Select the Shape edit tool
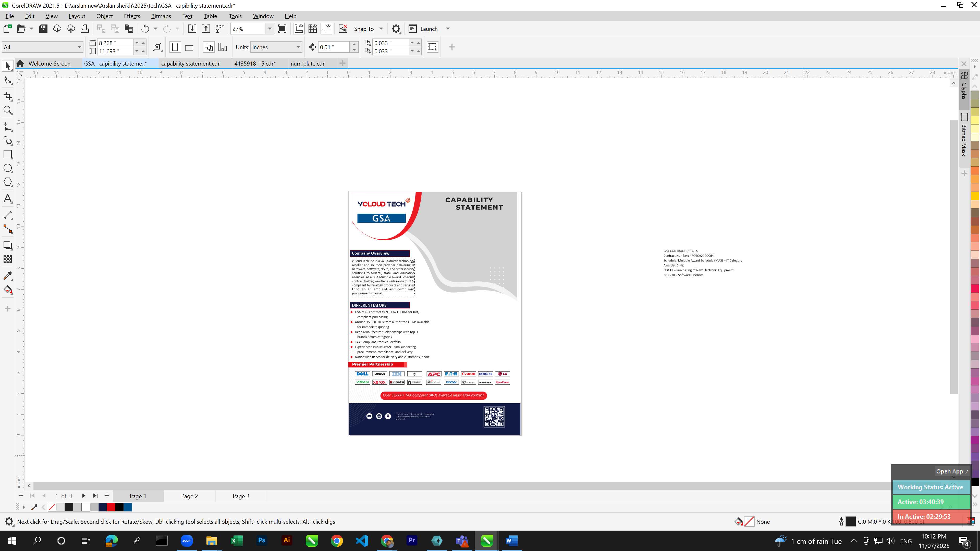 [x=8, y=80]
